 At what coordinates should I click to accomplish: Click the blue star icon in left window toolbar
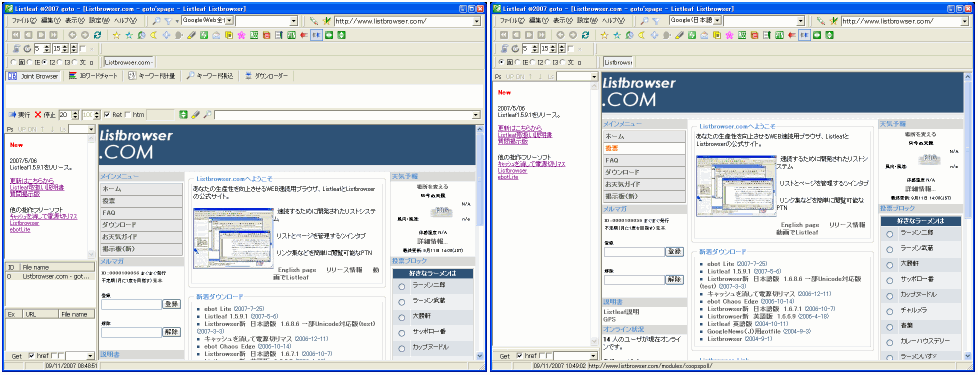pos(128,35)
